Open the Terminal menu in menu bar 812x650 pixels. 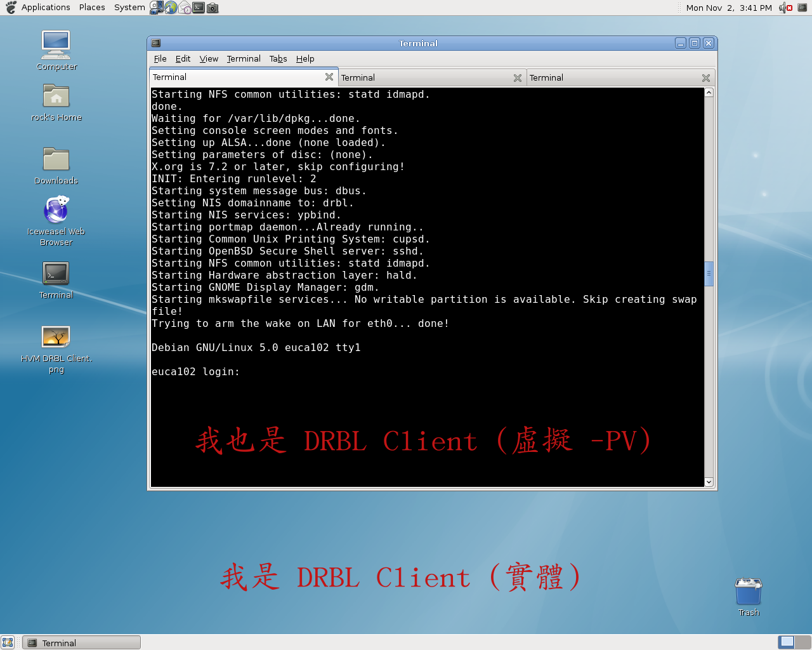coord(244,58)
